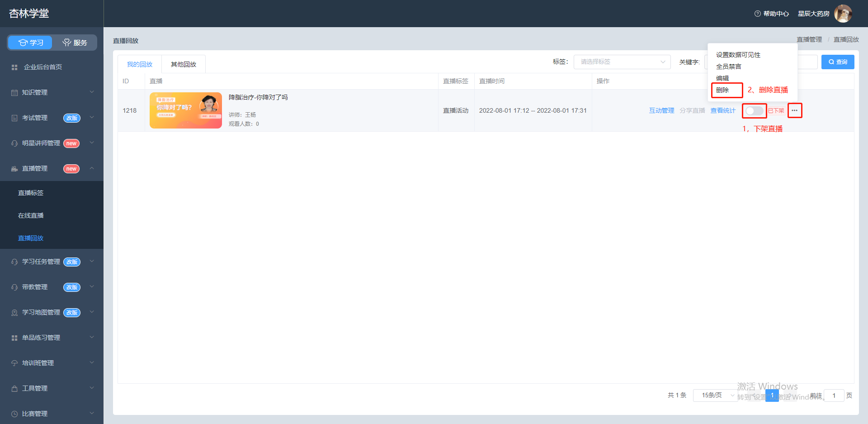Click the 明星讲师管理 headset icon

pos(14,143)
